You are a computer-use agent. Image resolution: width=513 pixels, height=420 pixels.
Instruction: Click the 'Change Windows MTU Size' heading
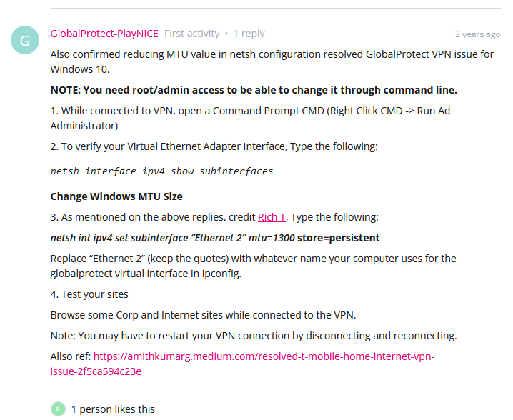point(116,196)
